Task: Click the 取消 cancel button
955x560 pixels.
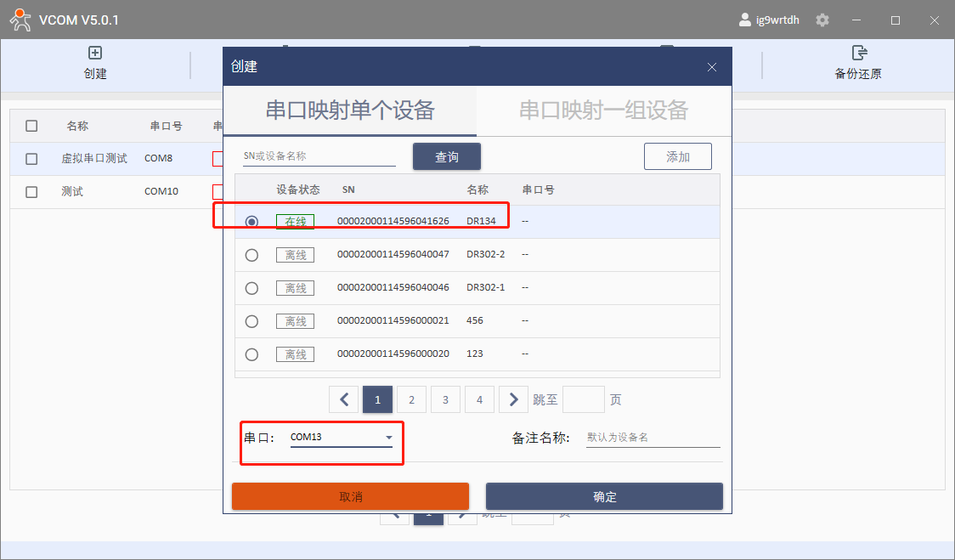Action: 350,496
